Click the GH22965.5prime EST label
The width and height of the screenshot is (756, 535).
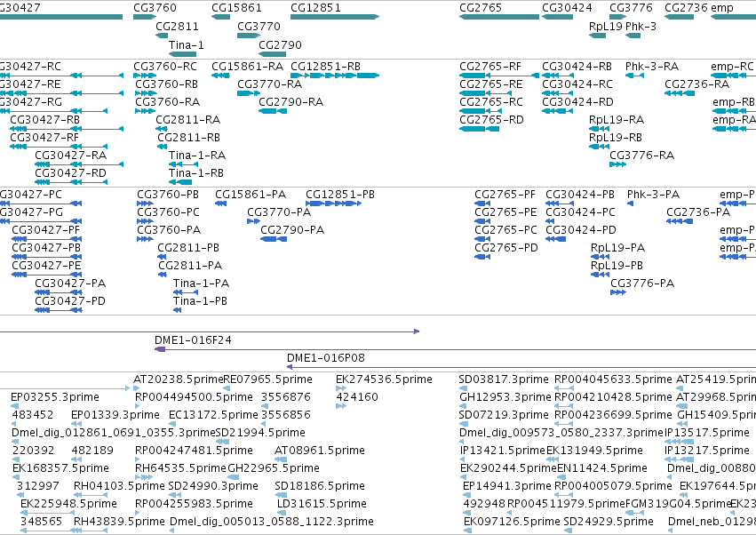pyautogui.click(x=274, y=469)
